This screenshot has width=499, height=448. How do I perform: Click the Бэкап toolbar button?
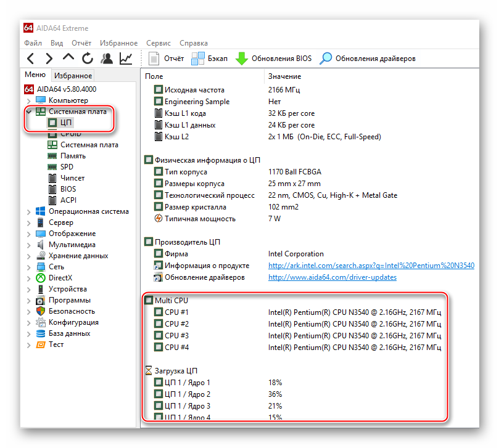coord(210,59)
